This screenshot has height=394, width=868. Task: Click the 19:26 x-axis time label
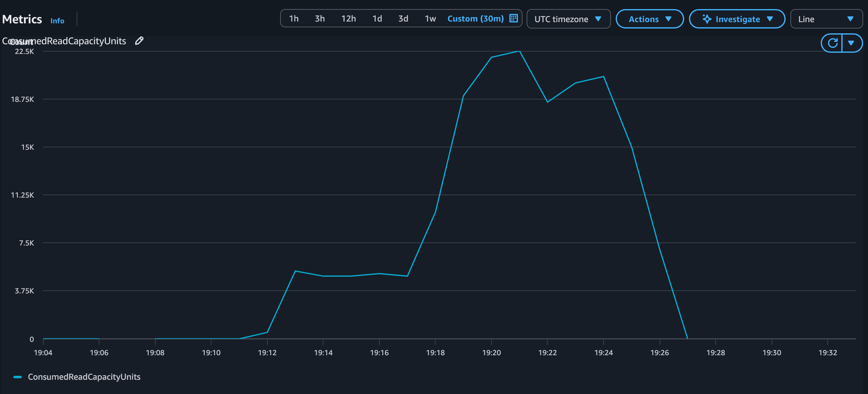[x=659, y=352]
